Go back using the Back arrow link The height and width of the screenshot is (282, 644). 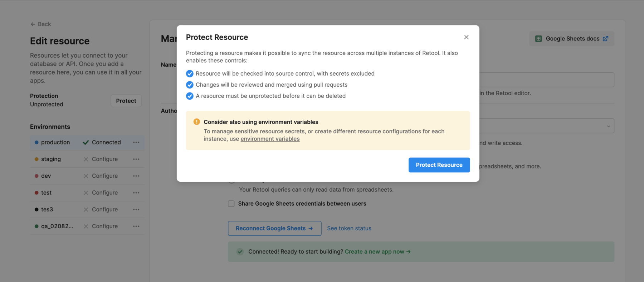[41, 24]
